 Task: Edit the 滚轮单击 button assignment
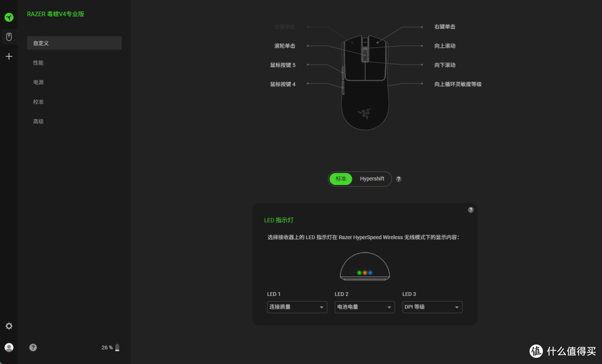click(284, 46)
